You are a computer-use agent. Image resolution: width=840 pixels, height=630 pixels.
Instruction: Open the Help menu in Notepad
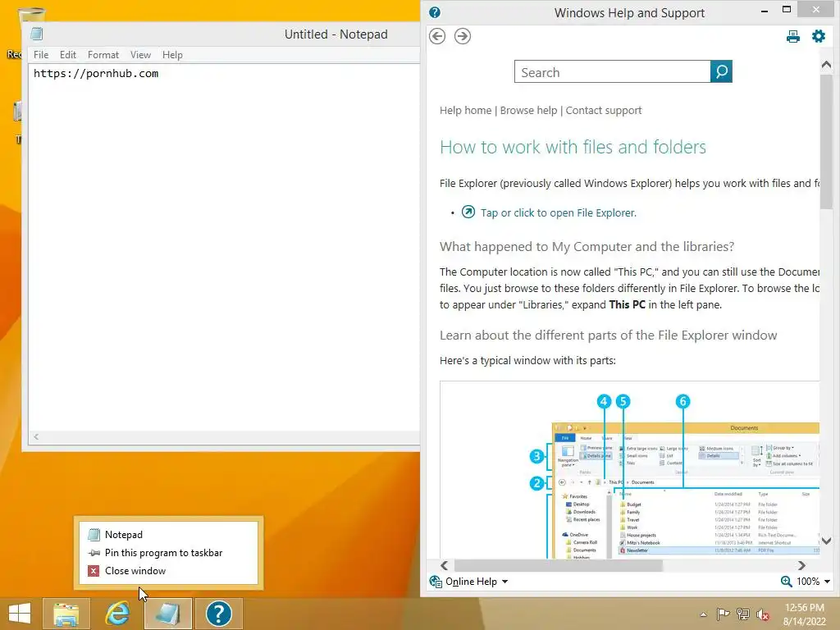(172, 55)
